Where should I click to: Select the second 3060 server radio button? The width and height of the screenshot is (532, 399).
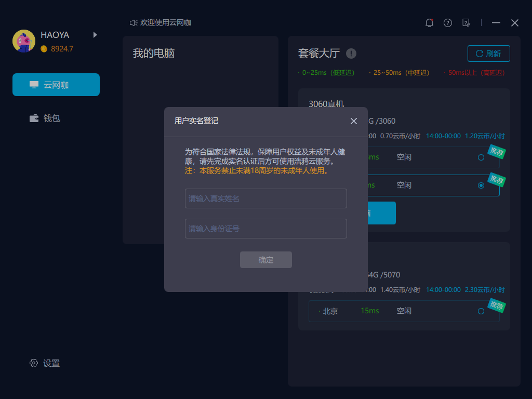pyautogui.click(x=481, y=185)
